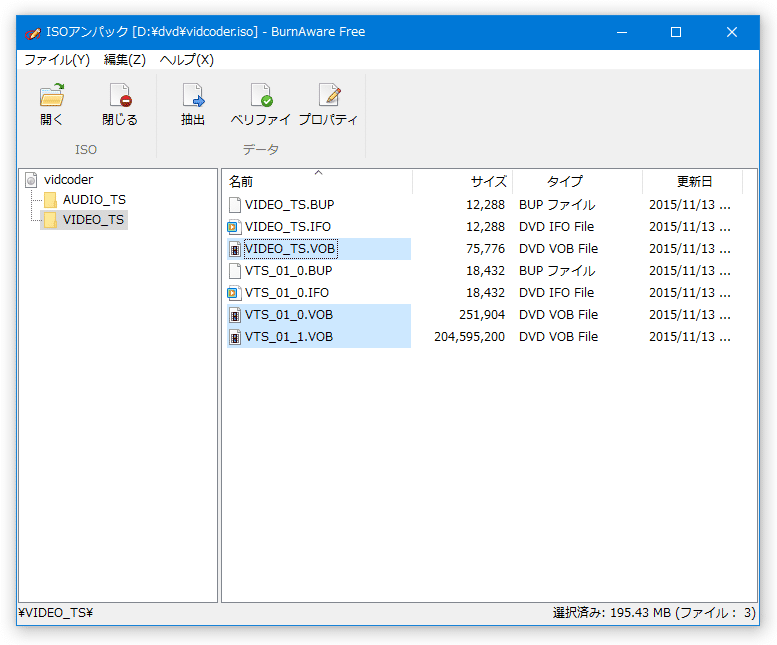Screen dimensions: 777x645
Task: Click the ベリファイ (Verify) toolbar icon
Action: (x=261, y=95)
